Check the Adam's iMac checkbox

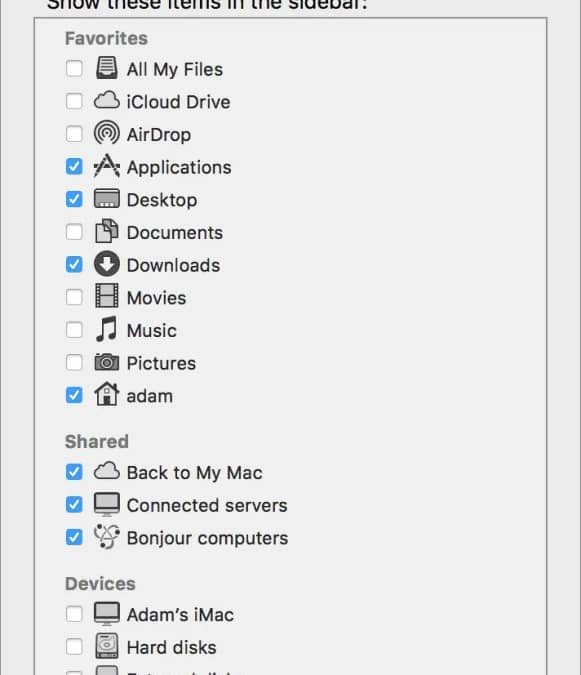tap(74, 614)
